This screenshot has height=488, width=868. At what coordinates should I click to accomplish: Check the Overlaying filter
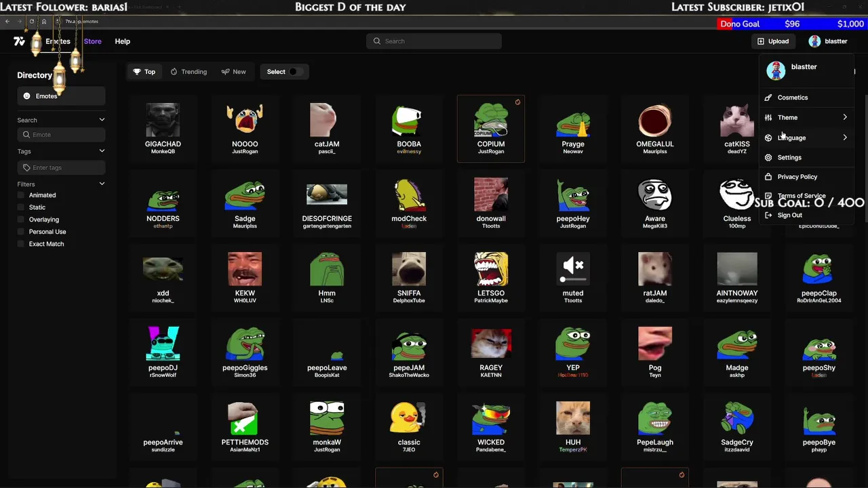click(21, 220)
